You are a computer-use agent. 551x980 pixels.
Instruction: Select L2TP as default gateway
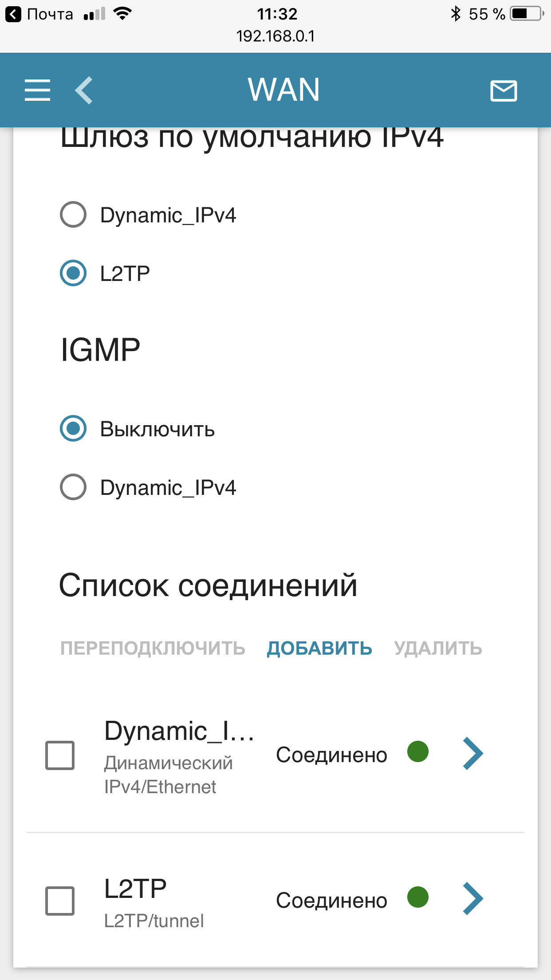point(73,273)
